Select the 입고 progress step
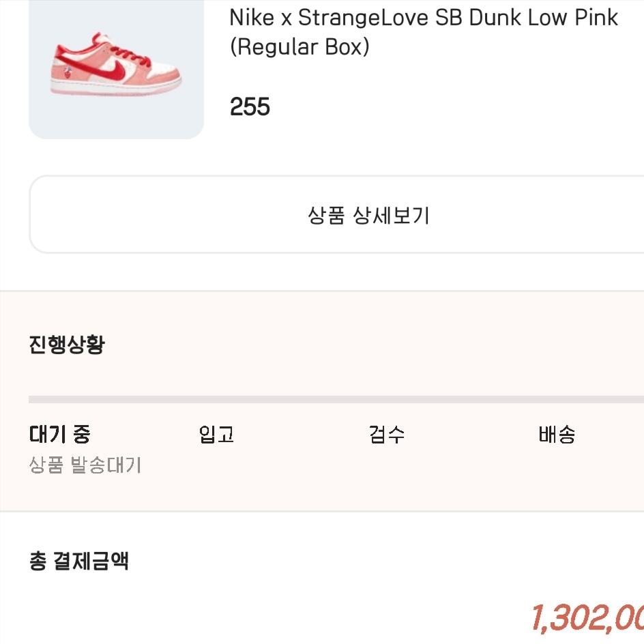Image resolution: width=644 pixels, height=644 pixels. tap(216, 434)
